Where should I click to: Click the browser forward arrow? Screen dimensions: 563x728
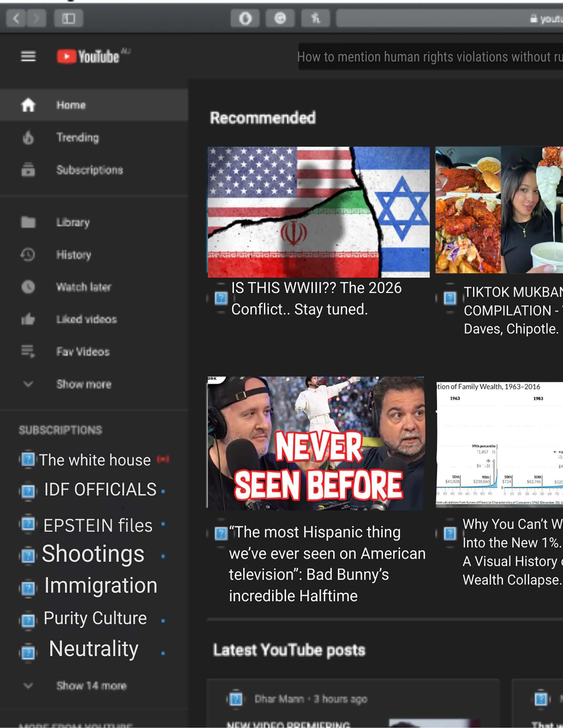[36, 18]
